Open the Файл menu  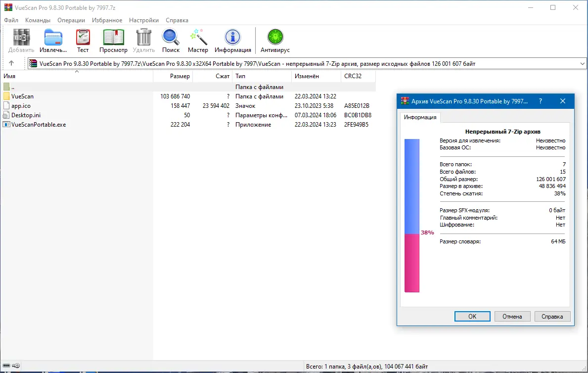tap(11, 20)
